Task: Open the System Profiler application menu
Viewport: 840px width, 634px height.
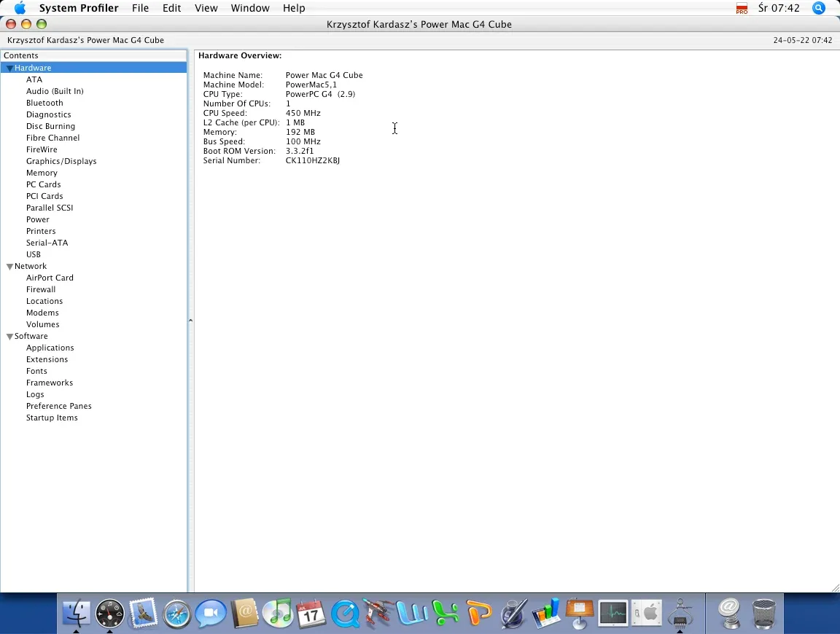Action: pyautogui.click(x=79, y=8)
